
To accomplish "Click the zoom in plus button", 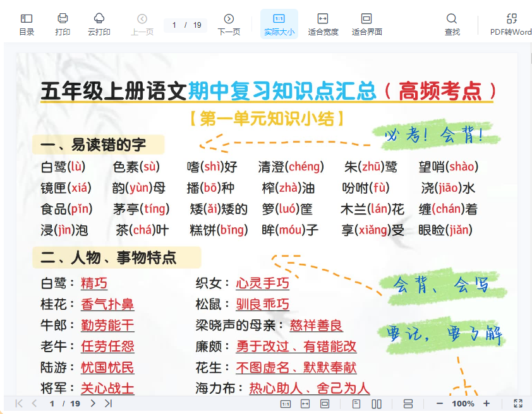I will (487, 403).
